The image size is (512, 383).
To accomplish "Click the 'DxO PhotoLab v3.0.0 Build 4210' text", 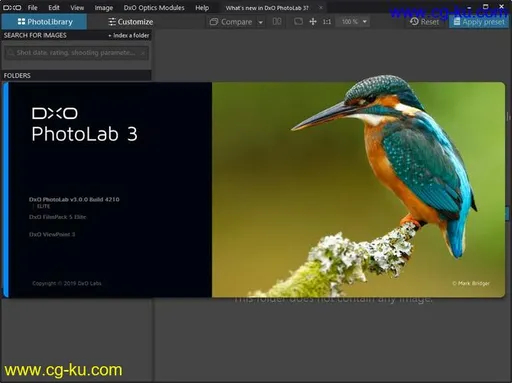I will pos(74,199).
